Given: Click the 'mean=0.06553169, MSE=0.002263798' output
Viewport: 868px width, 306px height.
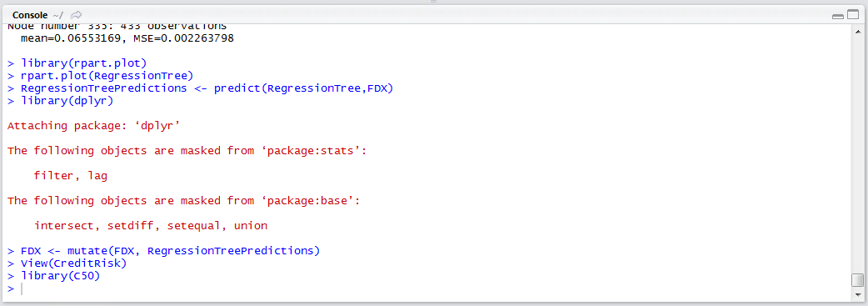Looking at the screenshot, I should (127, 38).
